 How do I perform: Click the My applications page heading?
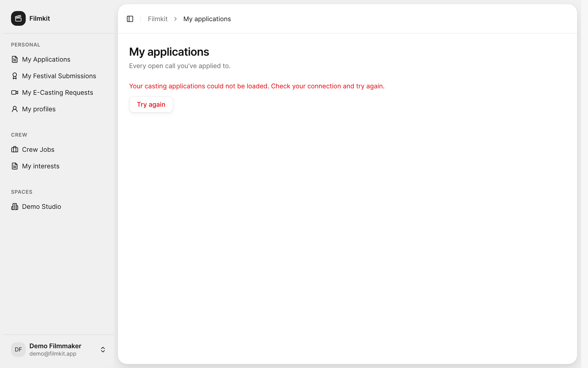169,52
